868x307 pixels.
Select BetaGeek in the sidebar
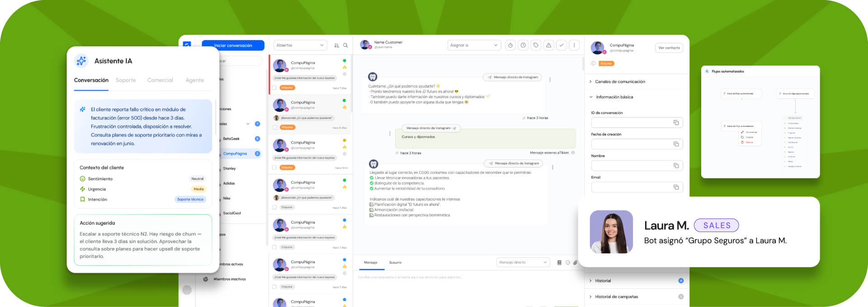(x=231, y=139)
